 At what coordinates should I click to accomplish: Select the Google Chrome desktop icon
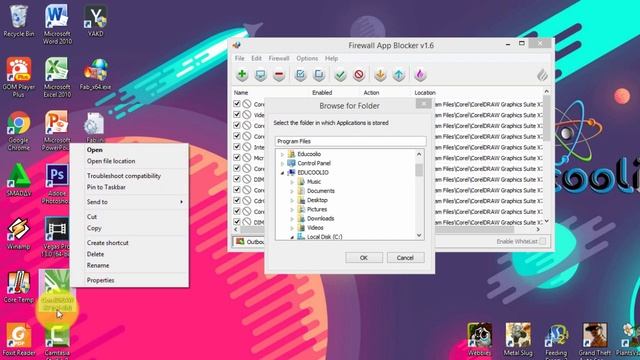pos(18,131)
